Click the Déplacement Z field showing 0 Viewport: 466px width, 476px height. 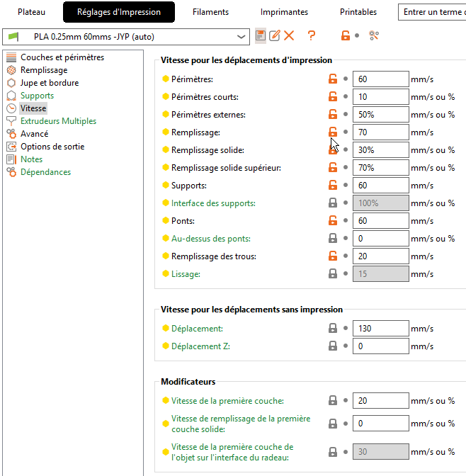point(381,346)
